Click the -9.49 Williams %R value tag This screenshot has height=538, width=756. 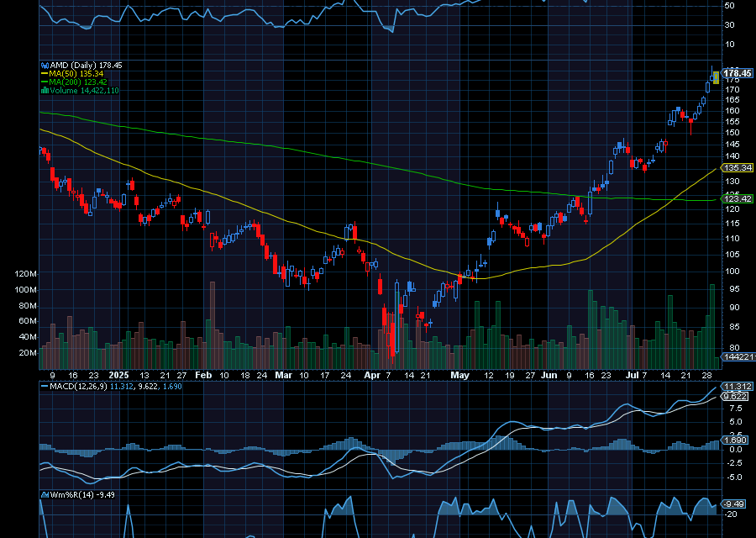click(734, 504)
